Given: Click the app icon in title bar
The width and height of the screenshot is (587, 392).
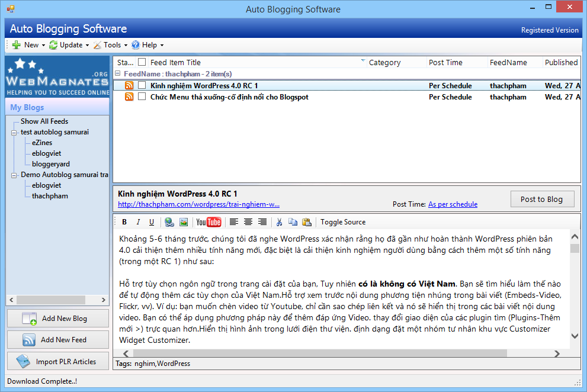Looking at the screenshot, I should tap(11, 9).
